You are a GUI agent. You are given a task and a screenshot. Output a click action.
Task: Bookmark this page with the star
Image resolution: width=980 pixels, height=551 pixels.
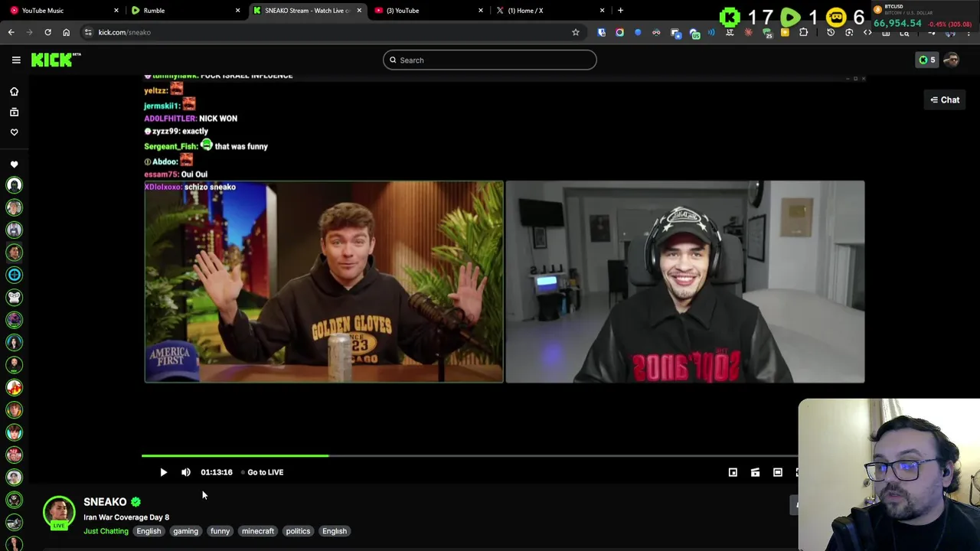(x=576, y=32)
